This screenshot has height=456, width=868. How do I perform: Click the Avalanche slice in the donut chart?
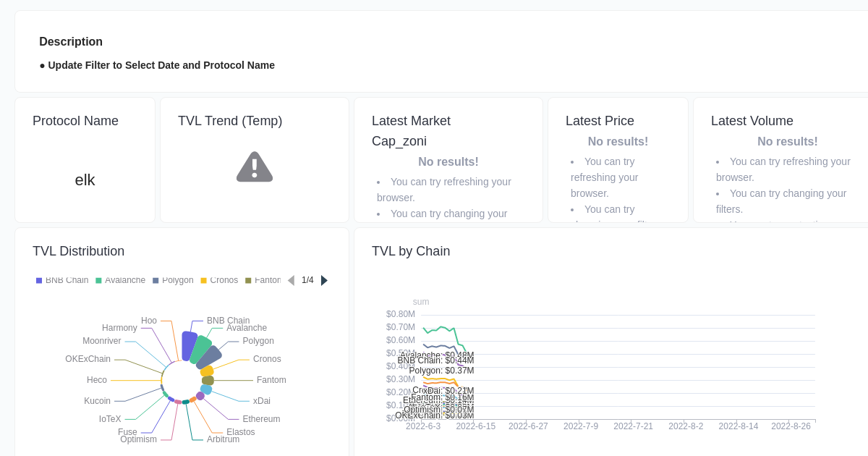pos(200,349)
